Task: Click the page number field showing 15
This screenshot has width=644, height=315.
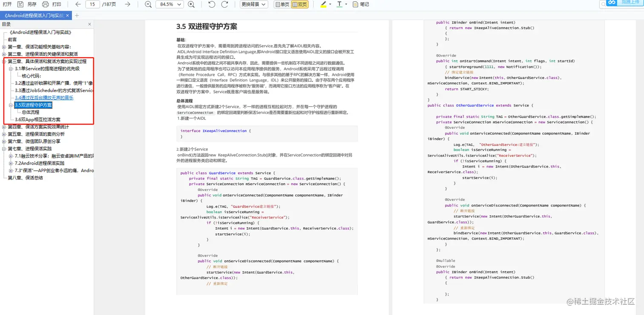Action: pos(92,4)
